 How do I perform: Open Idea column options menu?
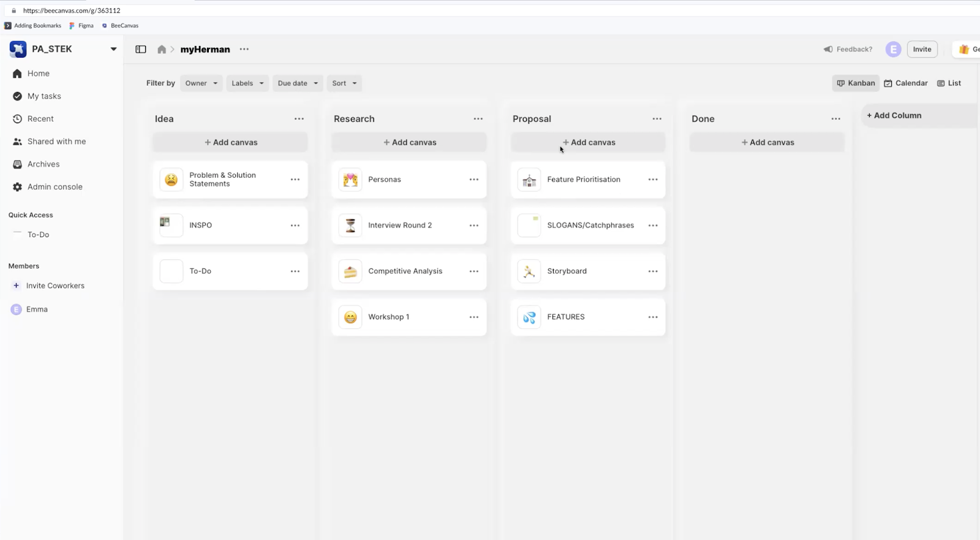[x=299, y=119]
